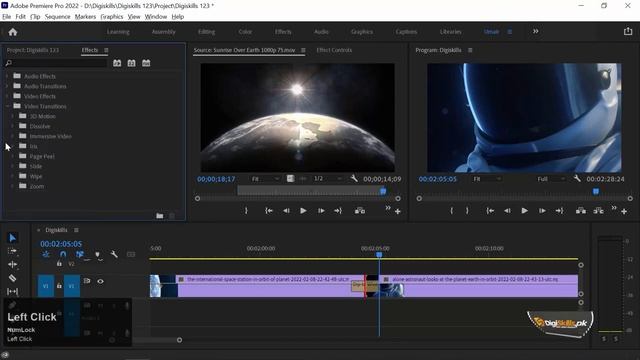Step back one frame in Source monitor
This screenshot has height=360, width=640.
tap(286, 211)
